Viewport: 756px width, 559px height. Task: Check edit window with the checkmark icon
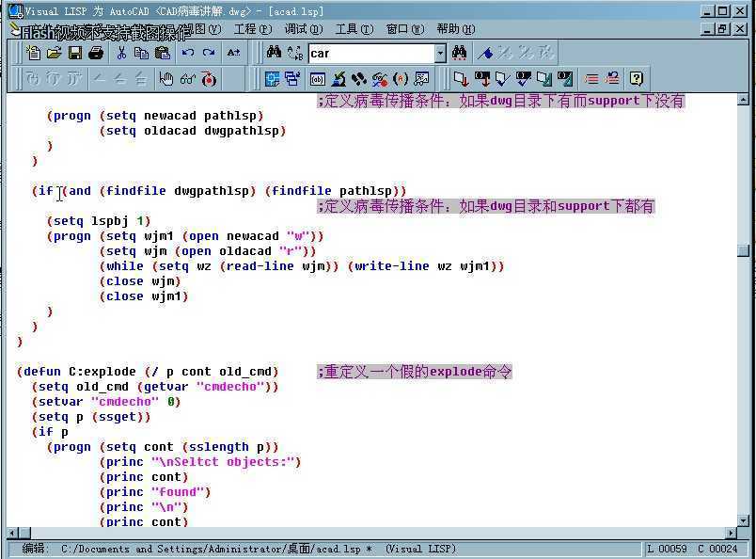tap(502, 79)
